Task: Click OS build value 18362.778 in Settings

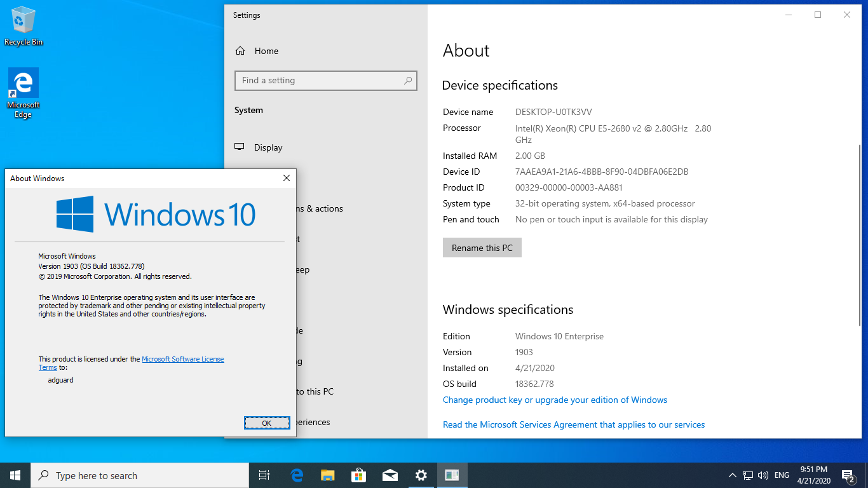Action: click(534, 384)
